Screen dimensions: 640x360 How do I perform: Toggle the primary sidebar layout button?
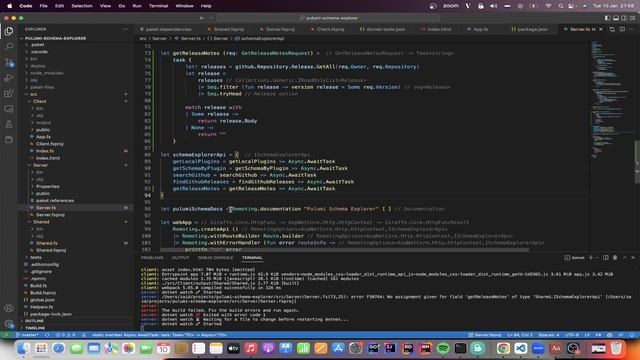tap(608, 18)
